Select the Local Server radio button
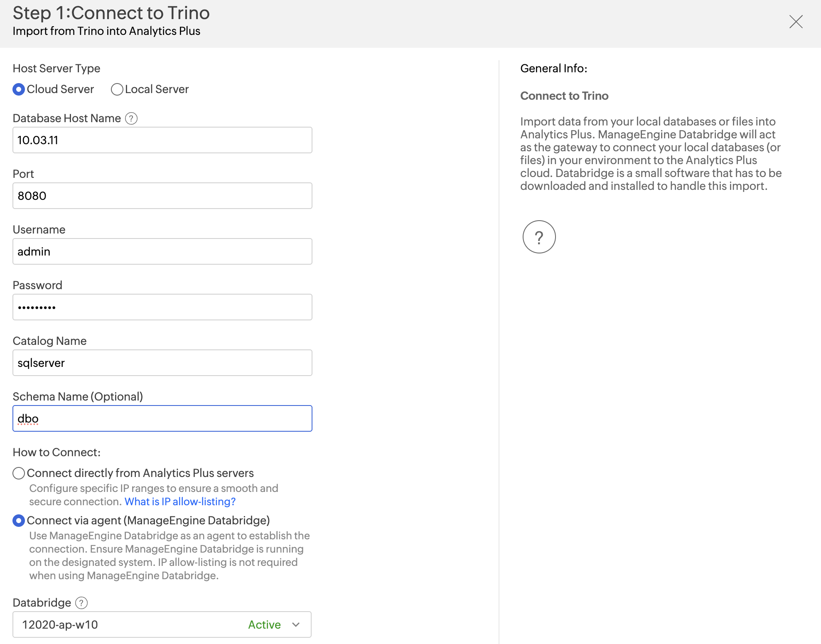Viewport: 821px width, 644px height. coord(117,89)
